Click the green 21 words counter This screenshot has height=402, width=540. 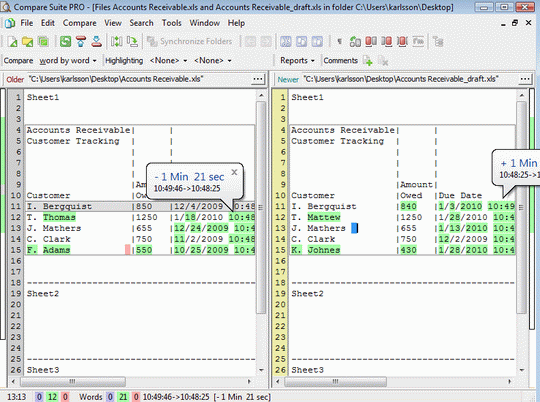tap(123, 397)
